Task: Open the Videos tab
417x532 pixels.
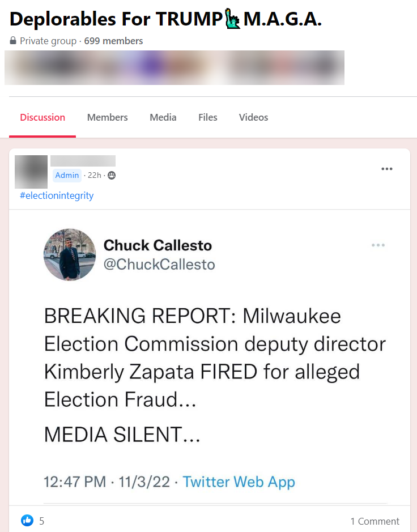Action: [x=253, y=117]
